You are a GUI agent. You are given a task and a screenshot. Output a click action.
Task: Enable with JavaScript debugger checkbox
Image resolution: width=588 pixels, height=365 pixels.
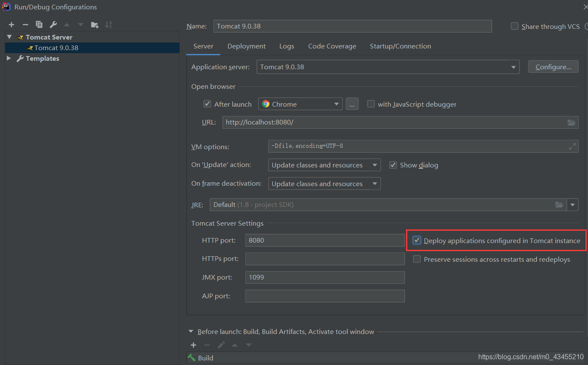point(371,104)
